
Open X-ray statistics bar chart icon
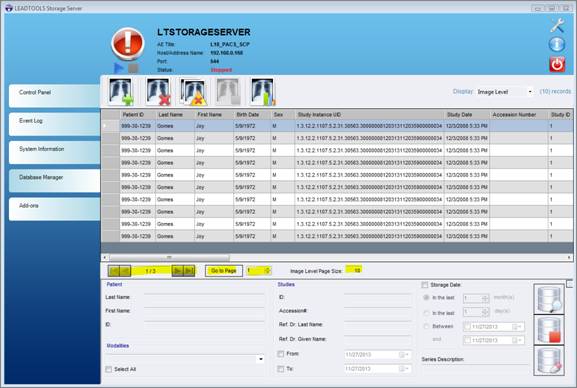tap(263, 92)
